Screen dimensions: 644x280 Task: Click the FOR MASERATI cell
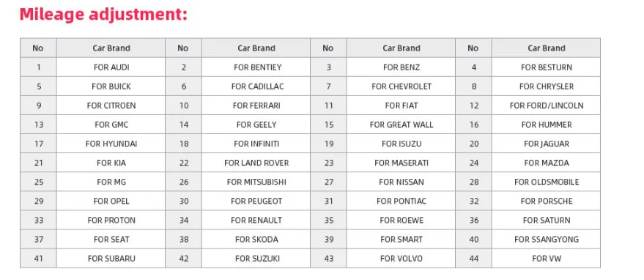pyautogui.click(x=401, y=163)
